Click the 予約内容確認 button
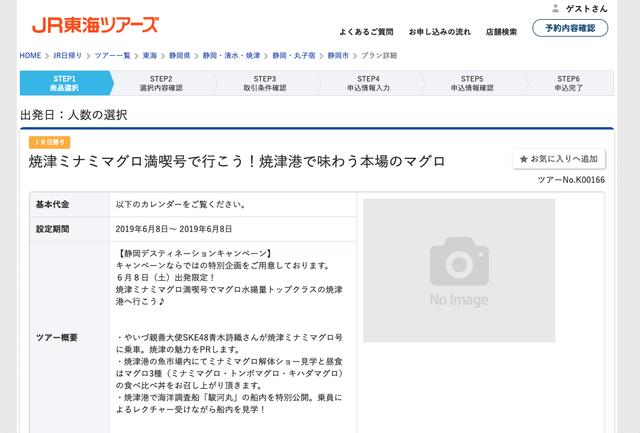Image resolution: width=640 pixels, height=433 pixels. click(570, 28)
